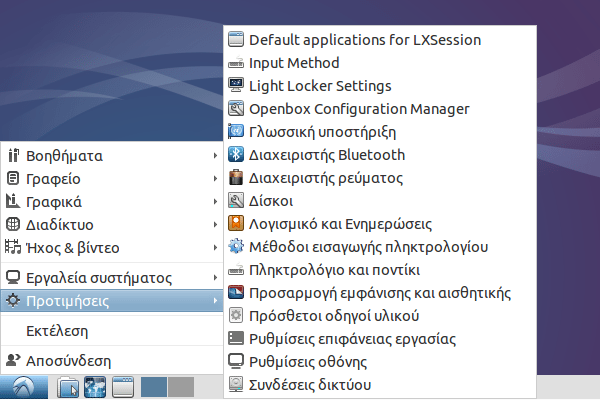The height and width of the screenshot is (400, 600).
Task: Open the Εργαλεία συστήματος menu category
Action: [90, 277]
